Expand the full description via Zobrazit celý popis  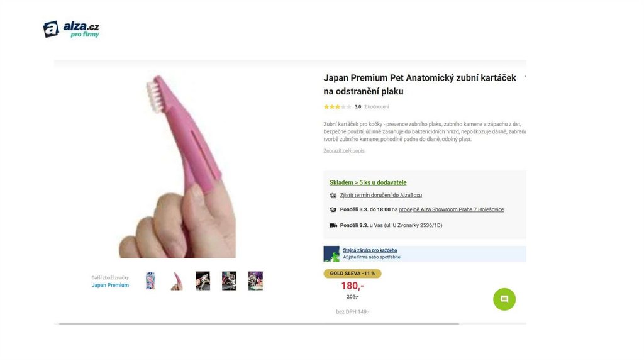pyautogui.click(x=344, y=151)
